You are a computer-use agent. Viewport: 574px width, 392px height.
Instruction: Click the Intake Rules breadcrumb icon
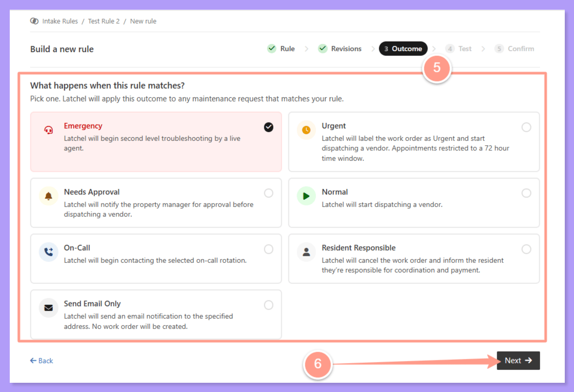click(34, 21)
